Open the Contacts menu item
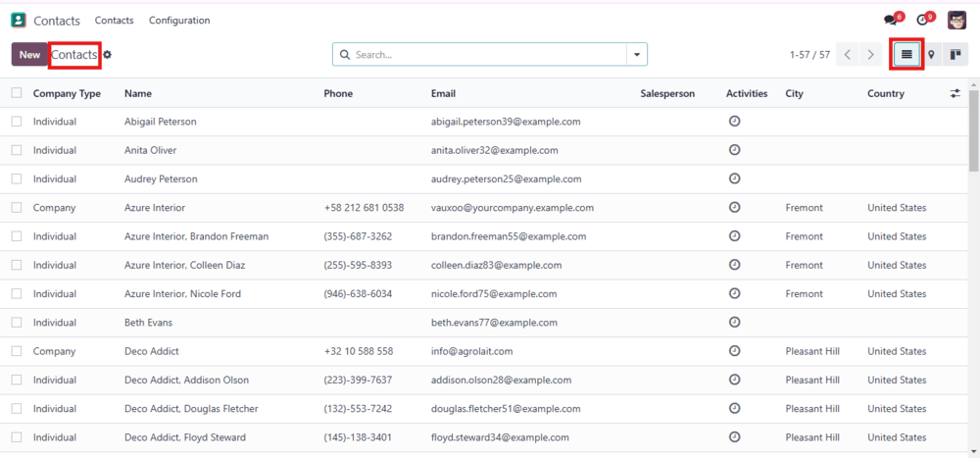This screenshot has width=980, height=458. 115,20
